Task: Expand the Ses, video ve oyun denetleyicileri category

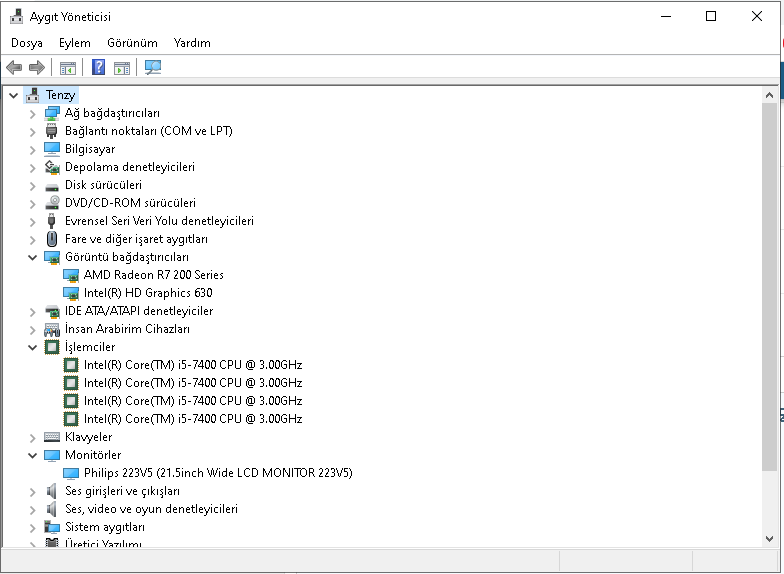Action: 32,510
